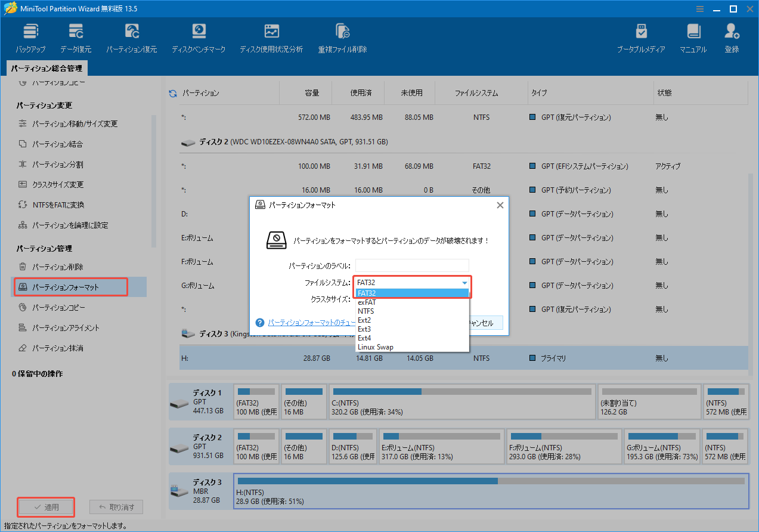Open 重複ファイル削除 feature
Screen dimensions: 759x532
(x=342, y=37)
